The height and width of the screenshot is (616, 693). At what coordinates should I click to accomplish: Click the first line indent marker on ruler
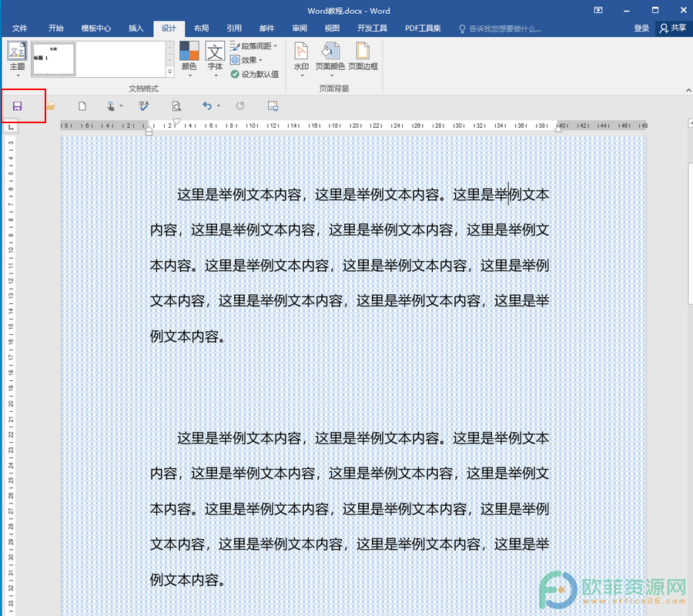pyautogui.click(x=176, y=122)
